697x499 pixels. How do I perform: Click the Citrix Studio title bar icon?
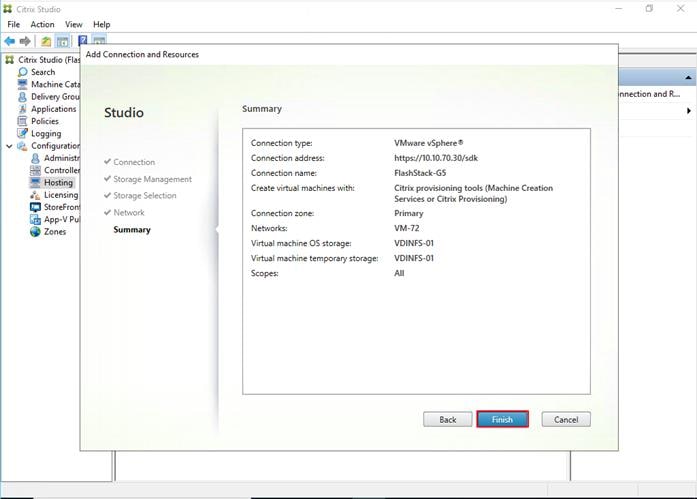8,9
